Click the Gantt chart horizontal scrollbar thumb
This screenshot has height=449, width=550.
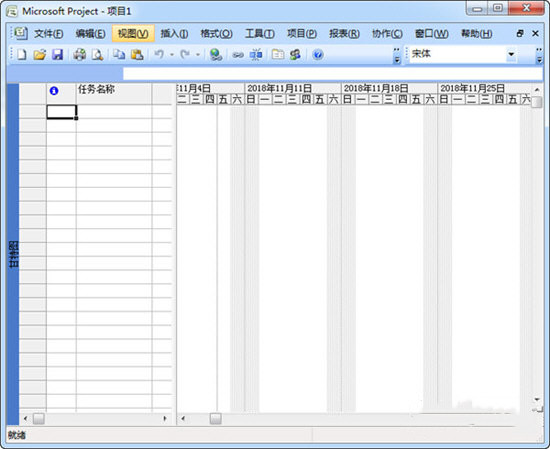pyautogui.click(x=215, y=418)
